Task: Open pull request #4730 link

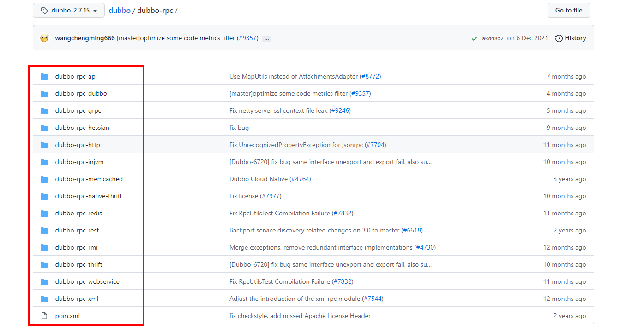Action: coord(425,247)
